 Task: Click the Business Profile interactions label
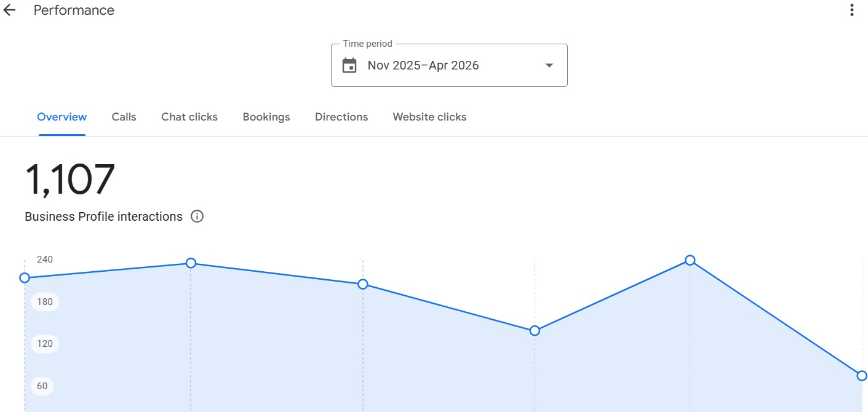pyautogui.click(x=103, y=216)
